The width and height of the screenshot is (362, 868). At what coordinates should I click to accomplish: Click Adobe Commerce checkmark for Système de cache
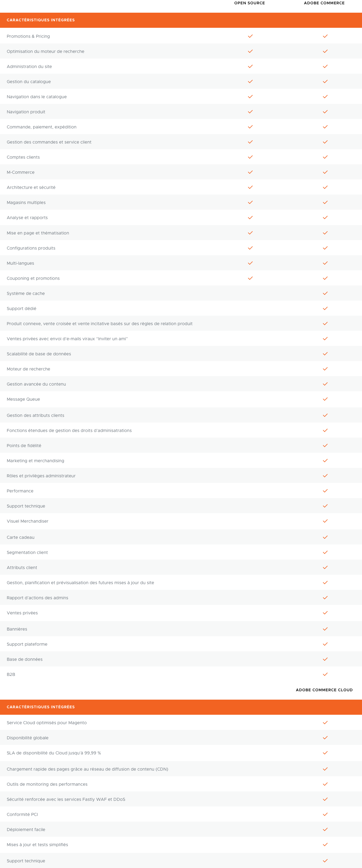point(325,293)
